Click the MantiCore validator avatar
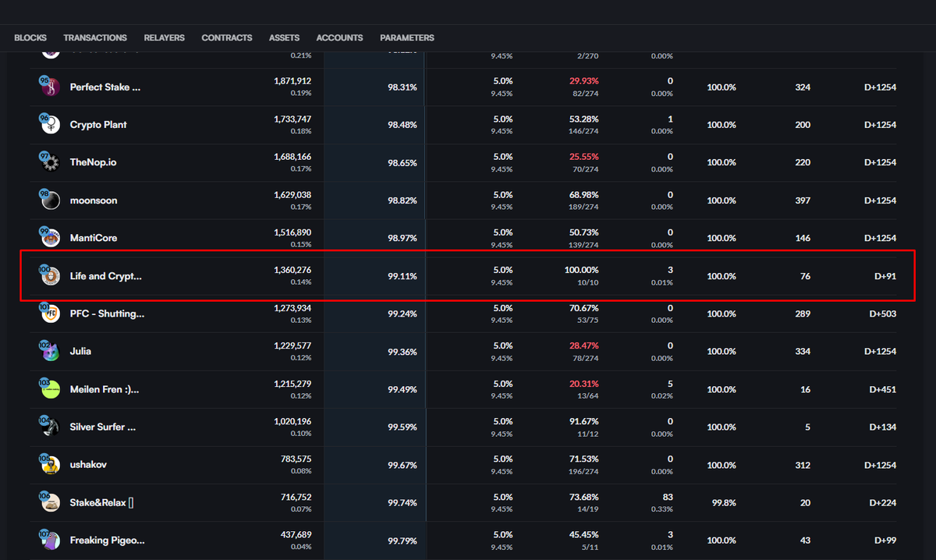Viewport: 936px width, 560px height. [x=50, y=238]
